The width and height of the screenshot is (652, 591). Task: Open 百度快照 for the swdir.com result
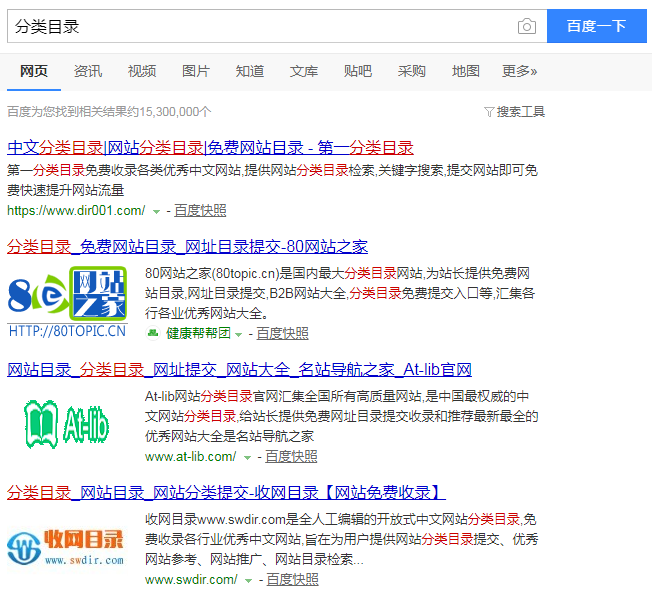point(292,579)
